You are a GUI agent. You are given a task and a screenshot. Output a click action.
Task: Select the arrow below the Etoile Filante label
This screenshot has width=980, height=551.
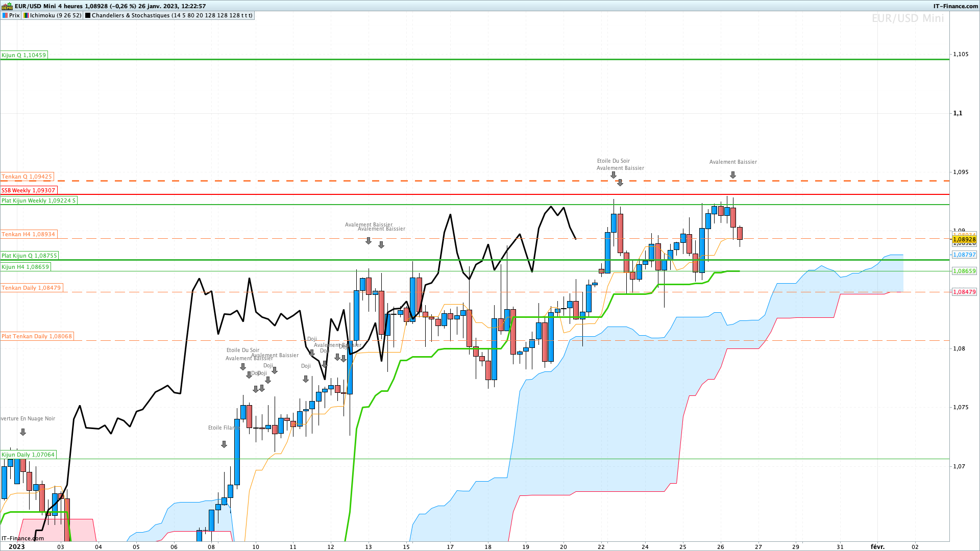coord(224,444)
